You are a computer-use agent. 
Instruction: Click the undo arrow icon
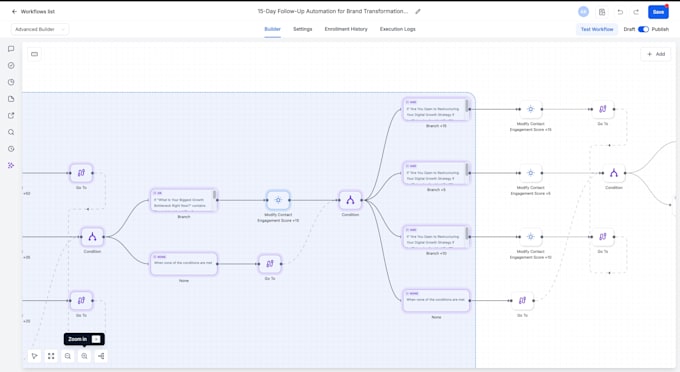click(620, 12)
